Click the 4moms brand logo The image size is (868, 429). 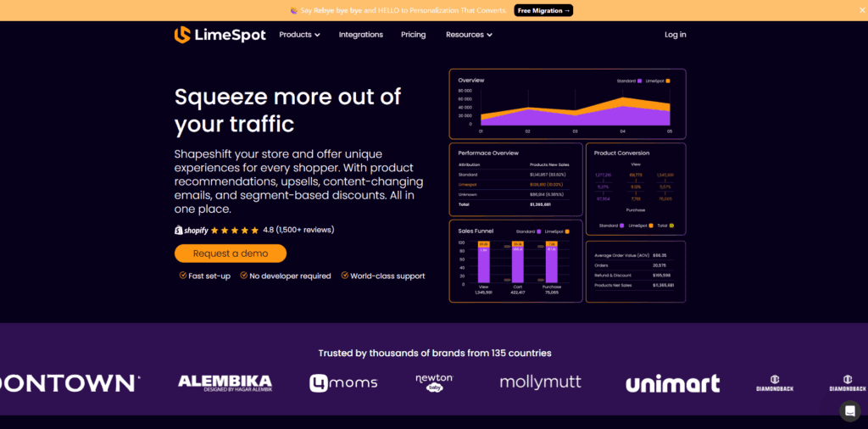coord(343,383)
